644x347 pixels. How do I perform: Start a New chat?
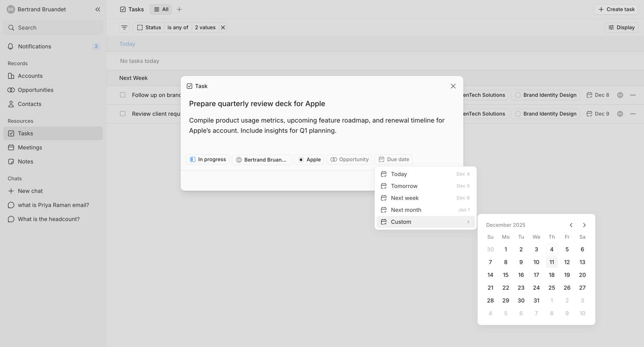pyautogui.click(x=53, y=191)
